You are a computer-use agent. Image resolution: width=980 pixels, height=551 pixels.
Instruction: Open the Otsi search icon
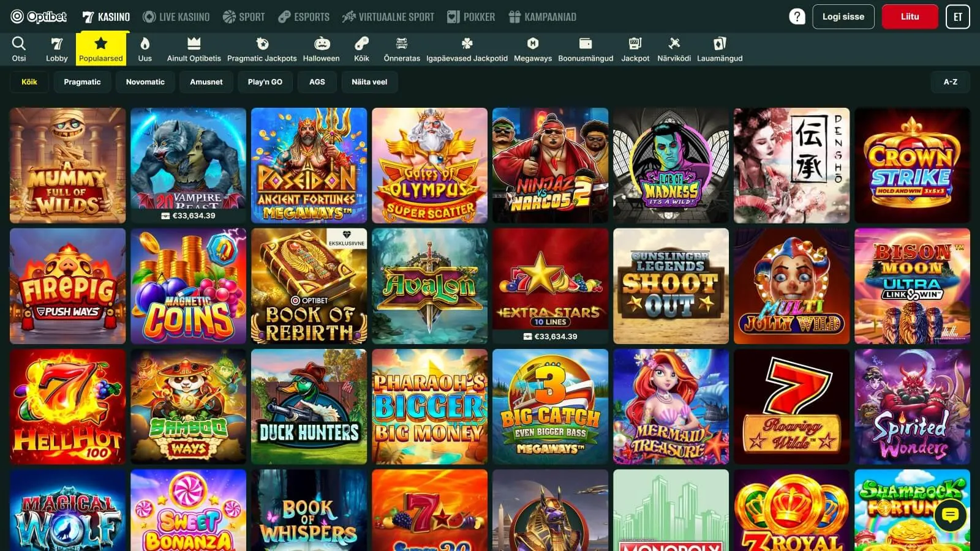(19, 44)
